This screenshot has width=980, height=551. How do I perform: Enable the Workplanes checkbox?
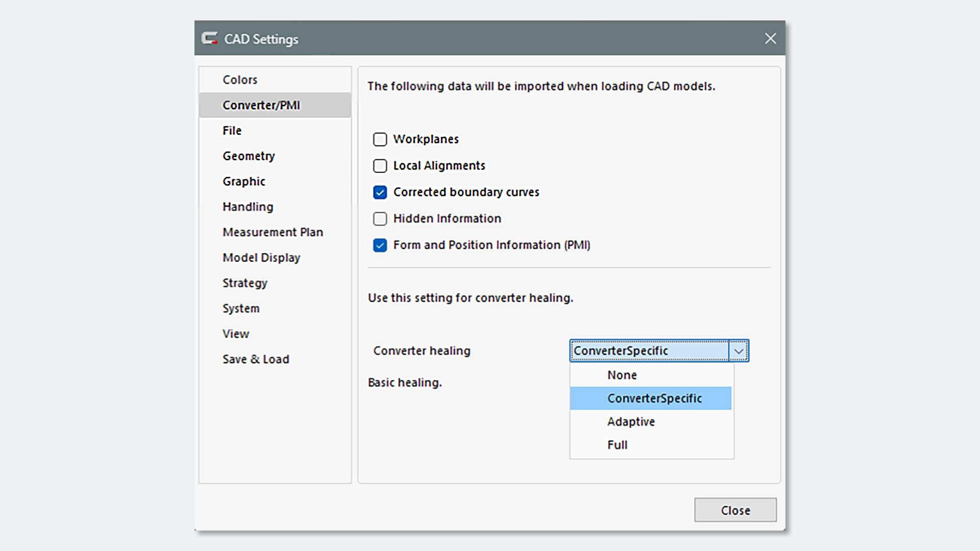(x=380, y=139)
